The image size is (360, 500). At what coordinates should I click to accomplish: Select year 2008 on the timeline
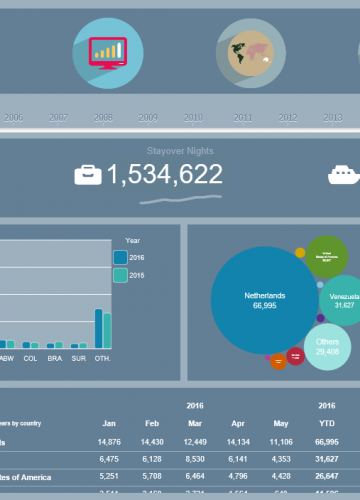click(x=103, y=118)
